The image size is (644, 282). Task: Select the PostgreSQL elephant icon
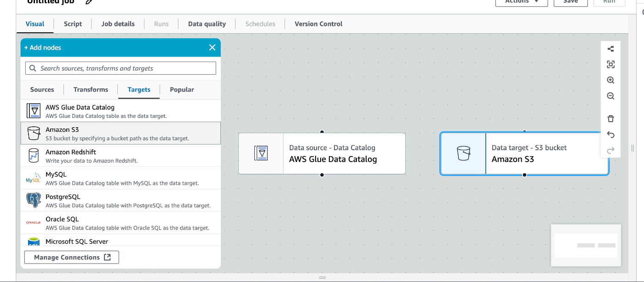click(34, 200)
